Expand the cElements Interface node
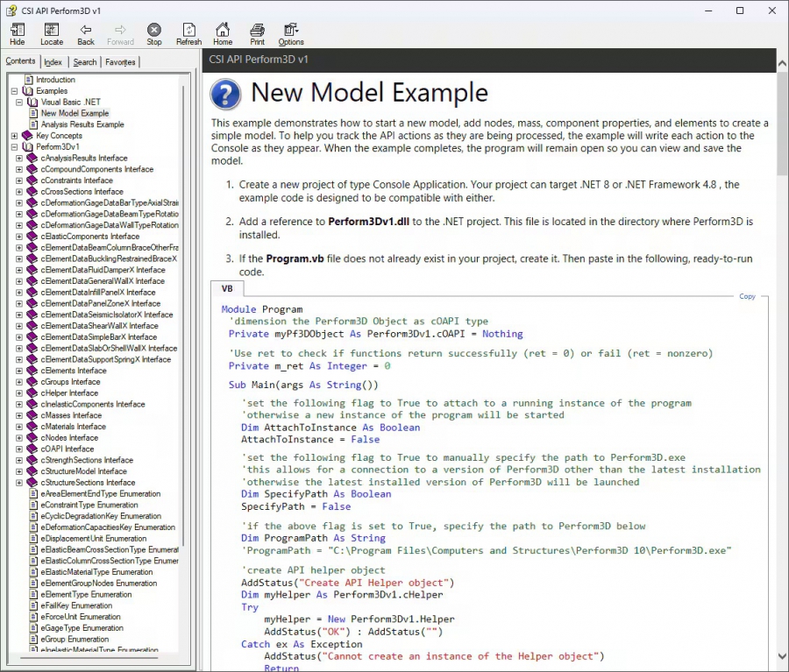Screen dimensions: 789x672 tap(19, 371)
